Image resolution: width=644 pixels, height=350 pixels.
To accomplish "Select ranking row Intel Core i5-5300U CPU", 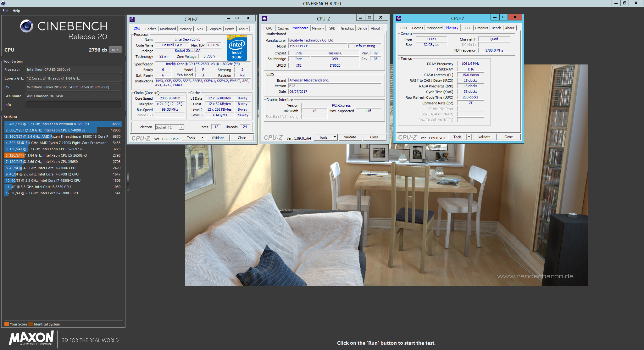I will [63, 193].
